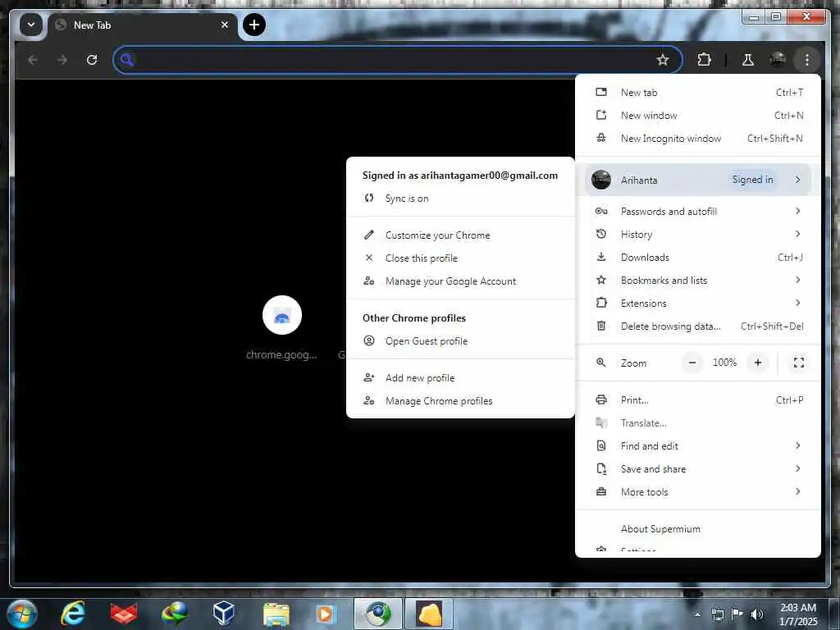Expand the History submenu
840x630 pixels.
pyautogui.click(x=698, y=234)
